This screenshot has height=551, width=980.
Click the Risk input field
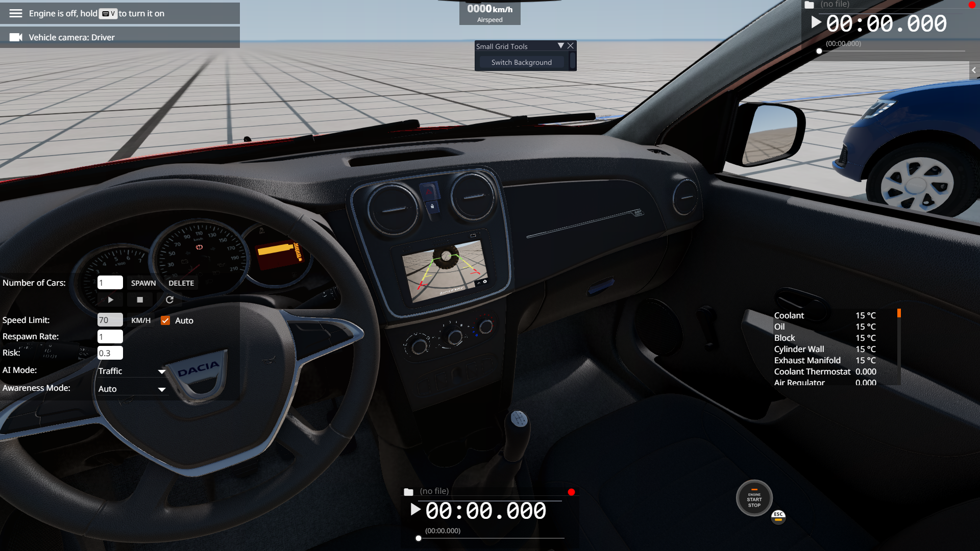(110, 353)
